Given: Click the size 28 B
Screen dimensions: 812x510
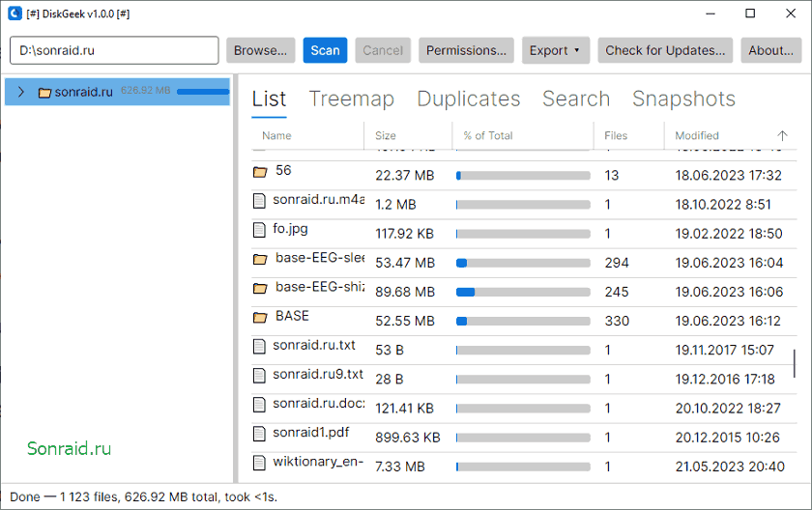Looking at the screenshot, I should click(x=390, y=380).
